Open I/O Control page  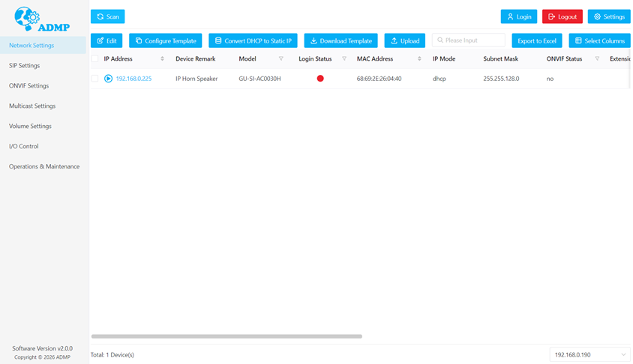pos(43,146)
